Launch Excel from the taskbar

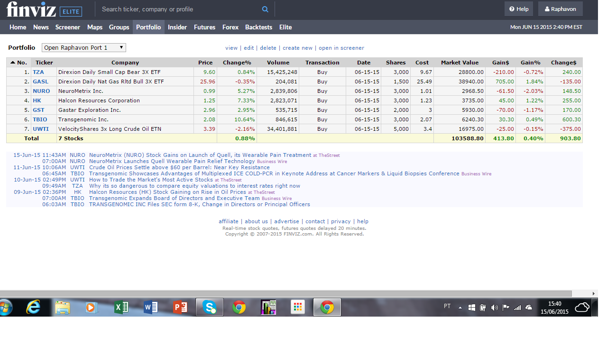tap(121, 308)
